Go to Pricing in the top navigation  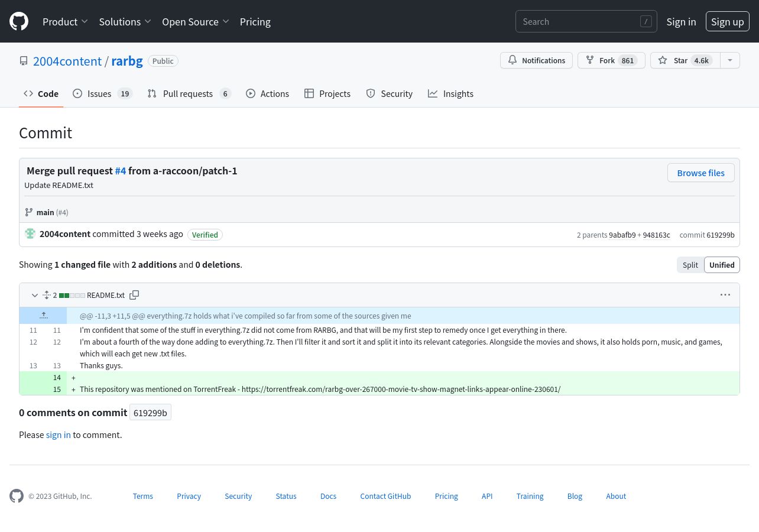coord(255,21)
